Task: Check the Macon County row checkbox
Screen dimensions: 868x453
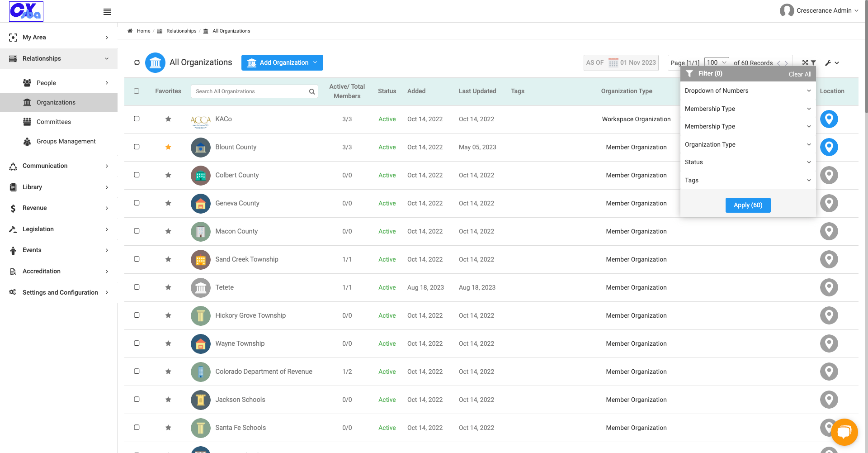Action: (x=137, y=231)
